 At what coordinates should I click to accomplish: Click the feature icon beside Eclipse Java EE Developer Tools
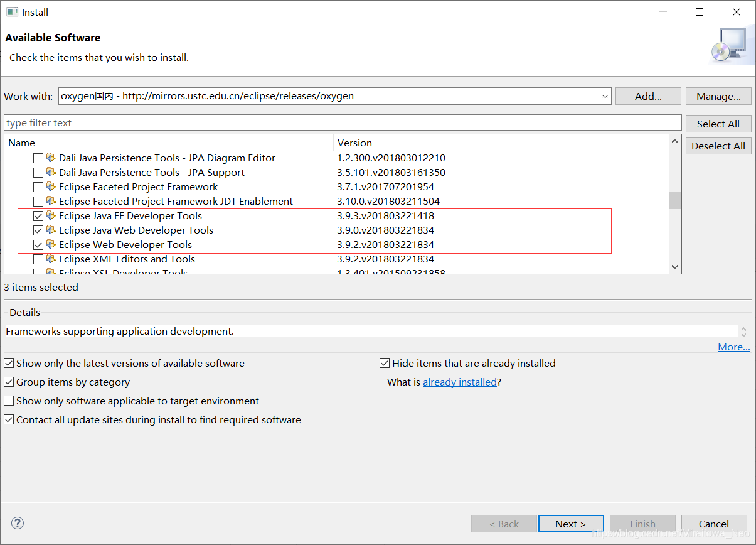point(51,215)
